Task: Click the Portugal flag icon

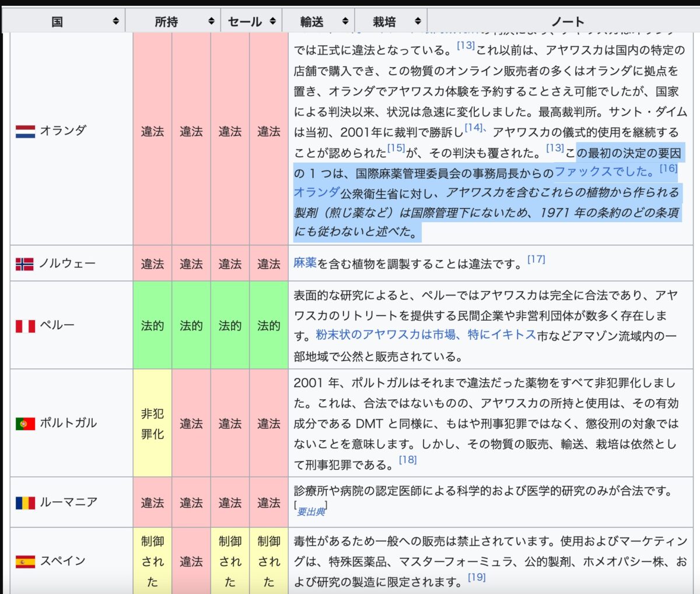Action: (25, 424)
